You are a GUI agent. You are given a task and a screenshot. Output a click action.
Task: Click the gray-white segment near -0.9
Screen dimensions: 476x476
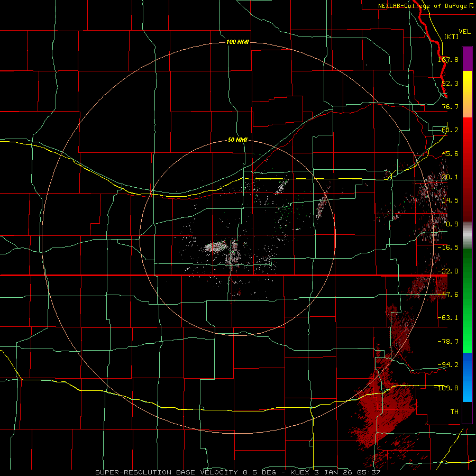(467, 235)
